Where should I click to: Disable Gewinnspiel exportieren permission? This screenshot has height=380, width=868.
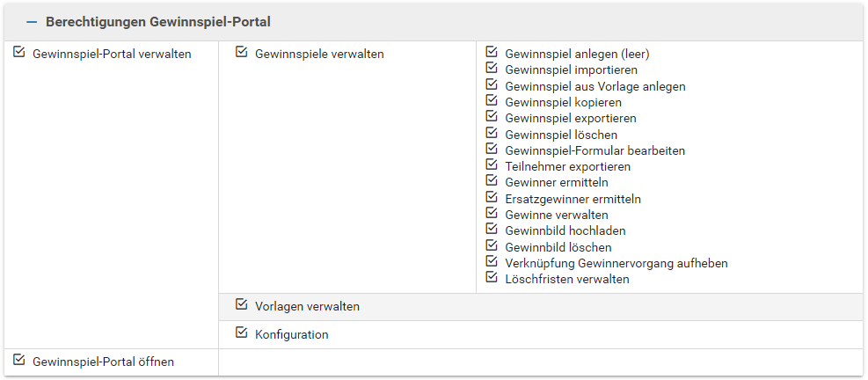(x=492, y=117)
